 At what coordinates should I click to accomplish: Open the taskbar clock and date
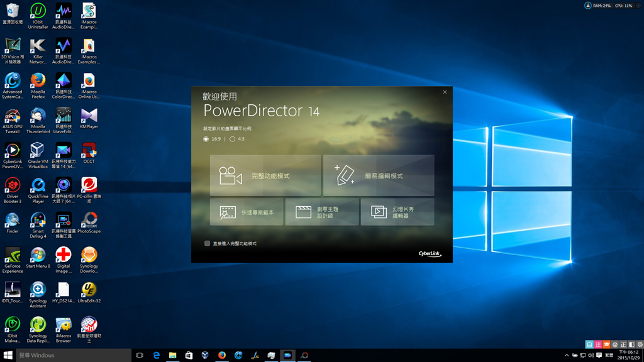click(628, 355)
